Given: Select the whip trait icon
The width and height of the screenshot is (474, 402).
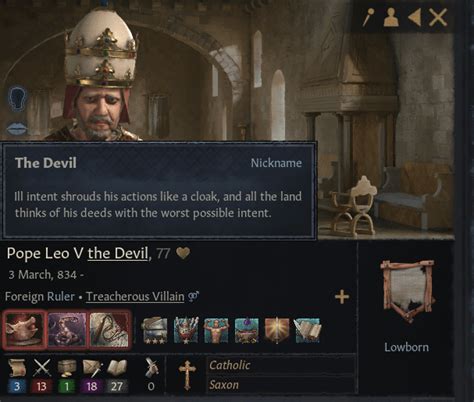Looking at the screenshot, I should click(110, 329).
